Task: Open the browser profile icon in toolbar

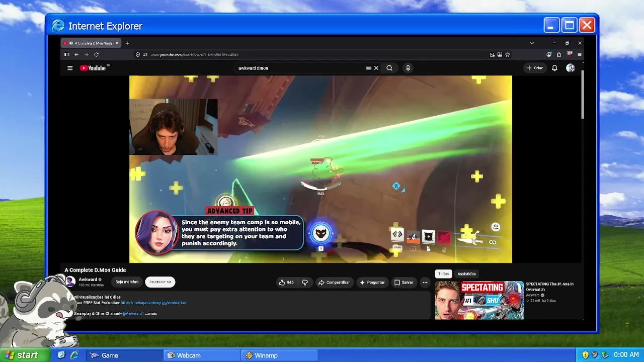Action: [549, 55]
